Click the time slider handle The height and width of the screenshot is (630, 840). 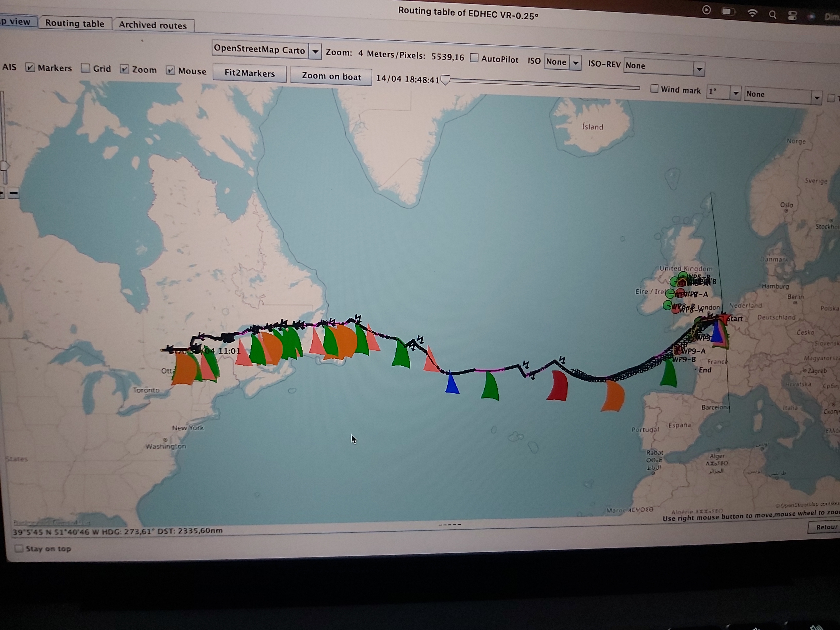point(445,80)
